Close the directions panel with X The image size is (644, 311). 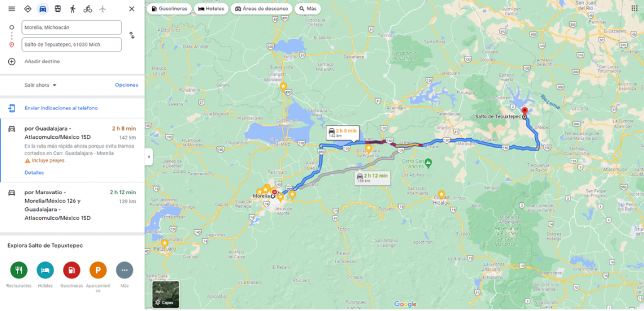tap(131, 9)
